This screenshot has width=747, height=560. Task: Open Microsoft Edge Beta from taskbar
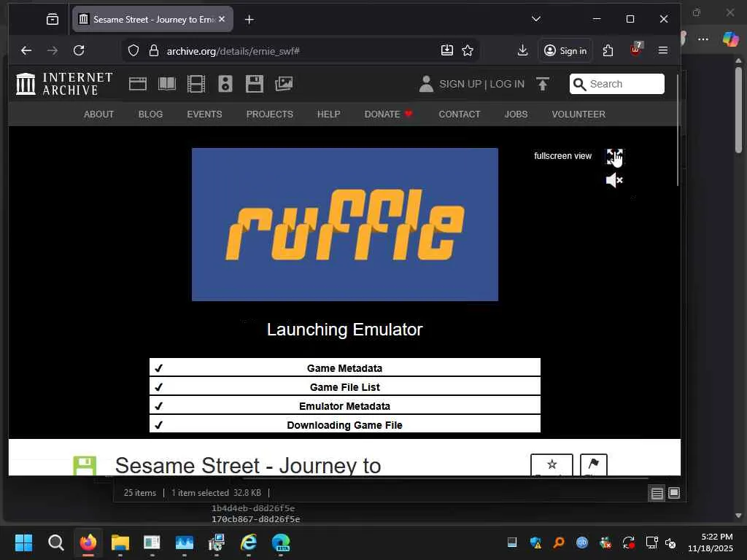[x=281, y=542]
